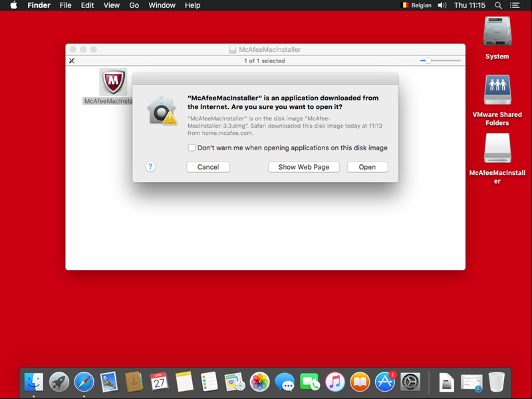Enable "Don't warn me when opening applications" checkbox
The width and height of the screenshot is (532, 399).
[192, 148]
